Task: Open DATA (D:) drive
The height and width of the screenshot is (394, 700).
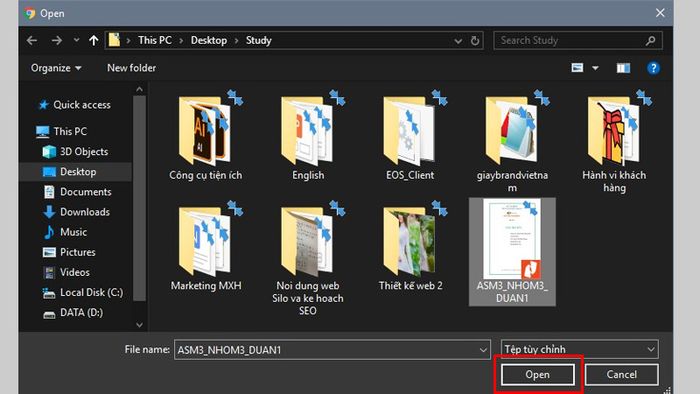Action: tap(73, 313)
